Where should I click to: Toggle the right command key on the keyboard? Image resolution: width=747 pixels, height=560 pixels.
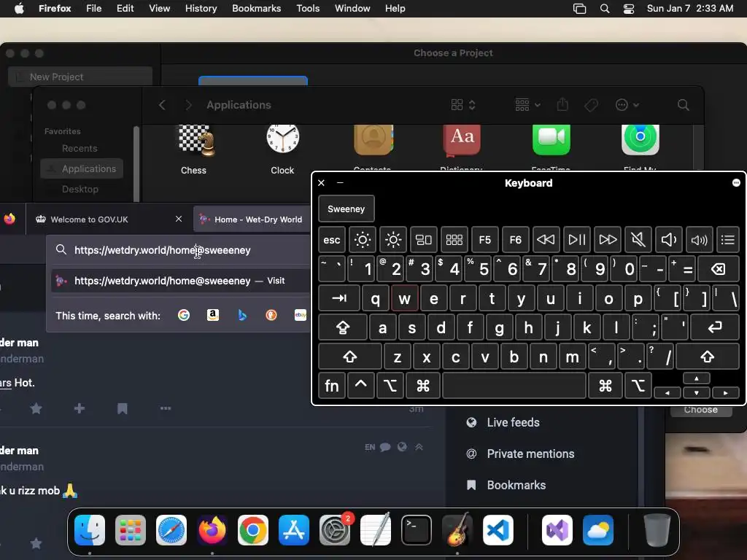[605, 386]
